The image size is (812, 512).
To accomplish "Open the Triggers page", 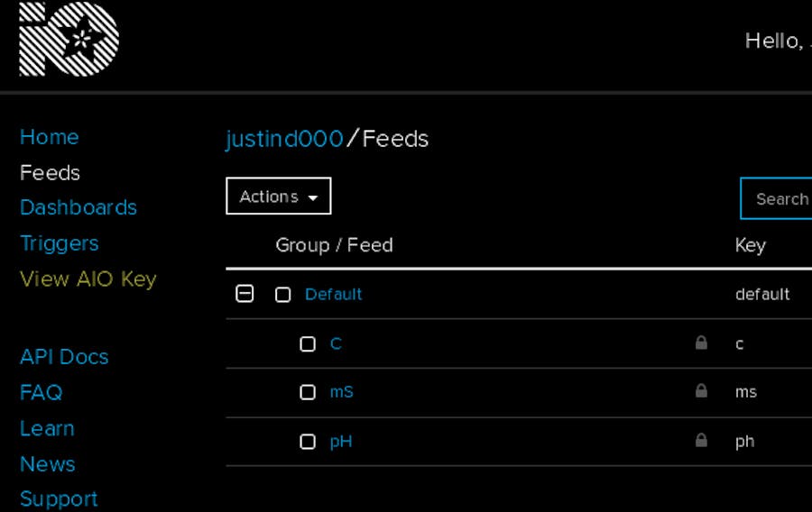I will click(x=60, y=243).
